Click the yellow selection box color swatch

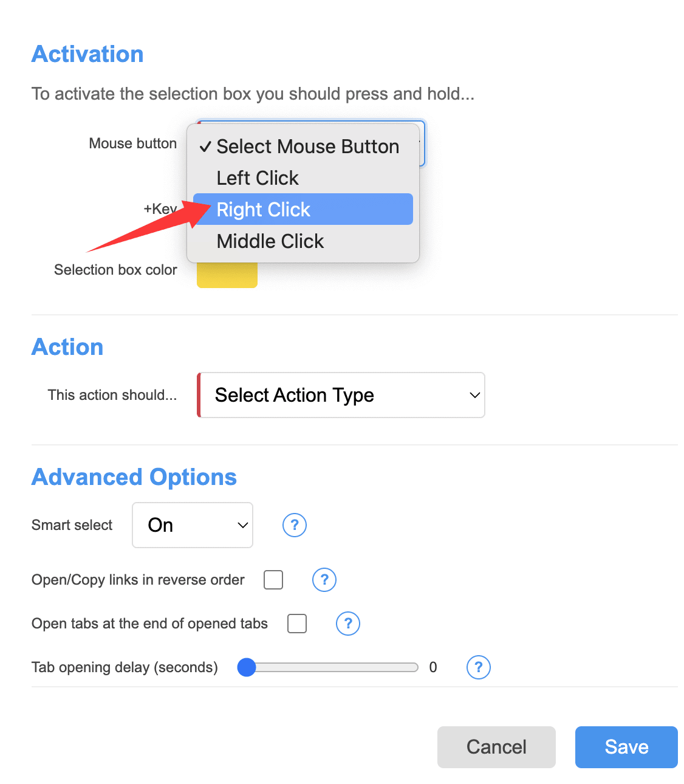tap(227, 277)
